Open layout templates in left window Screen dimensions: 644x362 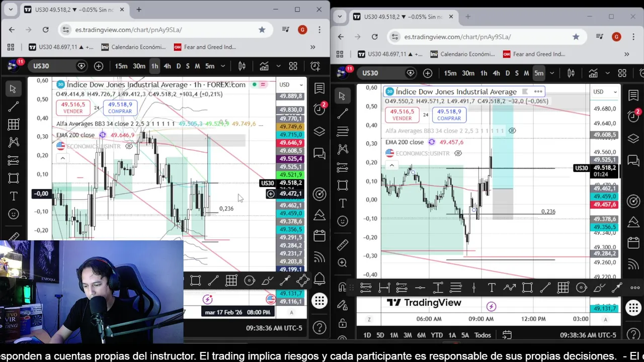pyautogui.click(x=293, y=66)
